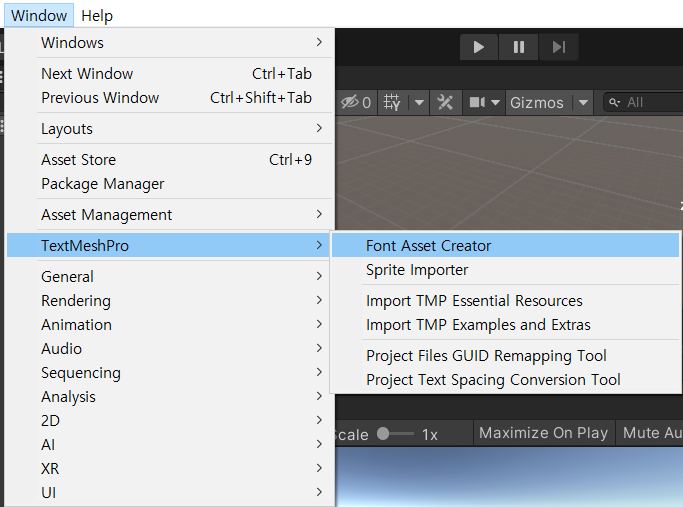Screen dimensions: 683x507
Task: Expand the AI submenu
Action: pyautogui.click(x=170, y=444)
